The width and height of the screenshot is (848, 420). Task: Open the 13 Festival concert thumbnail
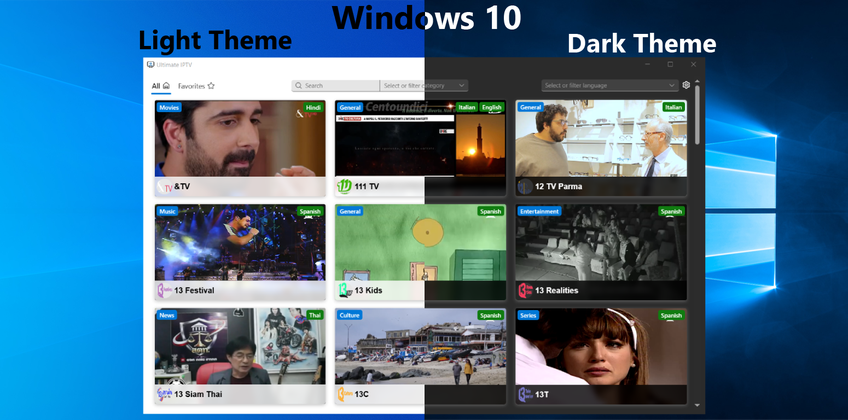pos(240,242)
